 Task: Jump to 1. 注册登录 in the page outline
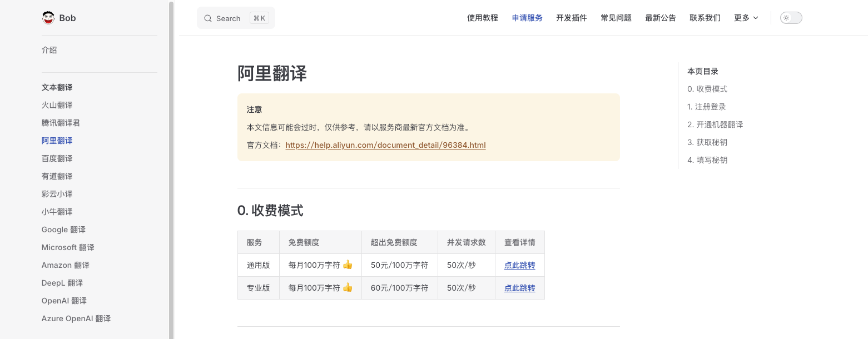[707, 107]
